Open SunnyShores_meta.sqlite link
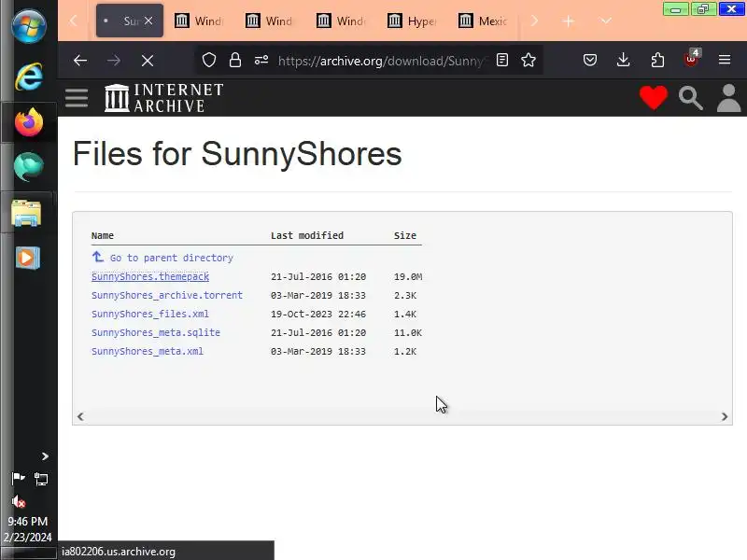This screenshot has width=747, height=560. coord(156,332)
